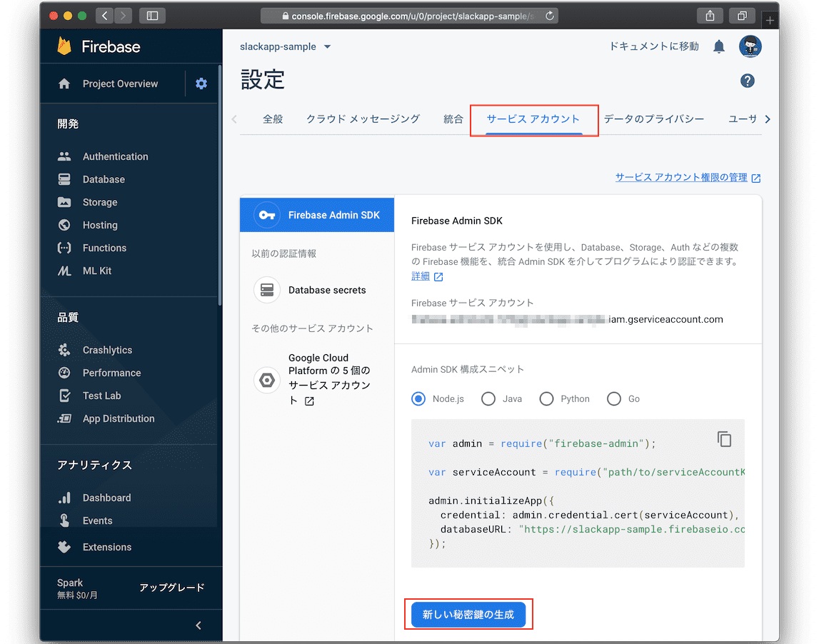Click the Storage image icon
819x644 pixels.
(x=64, y=202)
